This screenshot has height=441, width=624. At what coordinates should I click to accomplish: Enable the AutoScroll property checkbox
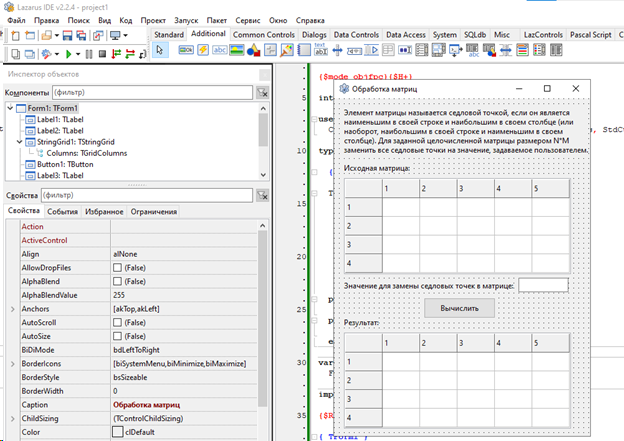coord(118,324)
